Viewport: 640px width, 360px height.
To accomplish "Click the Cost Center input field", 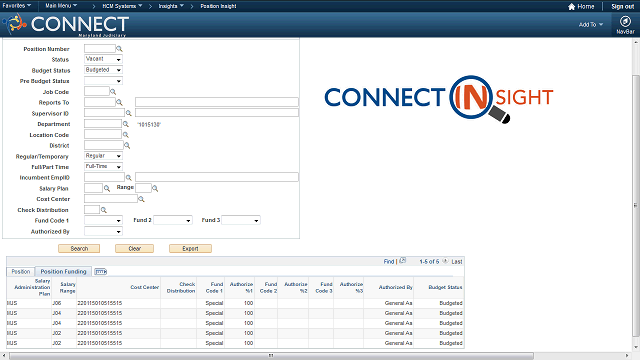I will click(x=111, y=199).
